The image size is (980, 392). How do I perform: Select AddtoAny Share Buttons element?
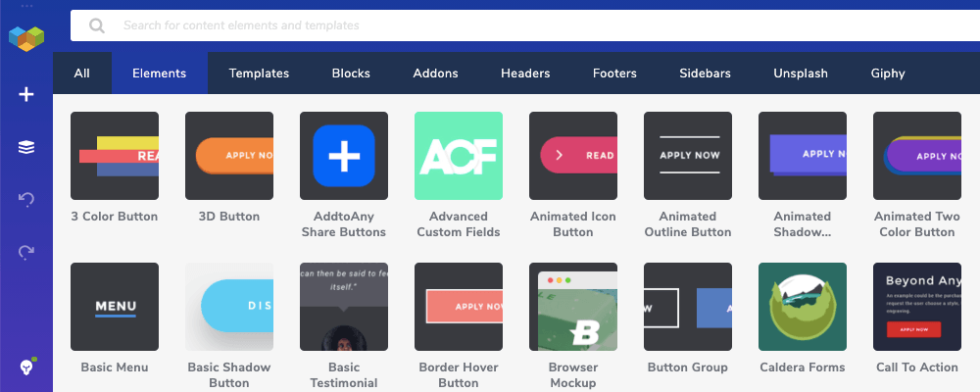tap(344, 156)
